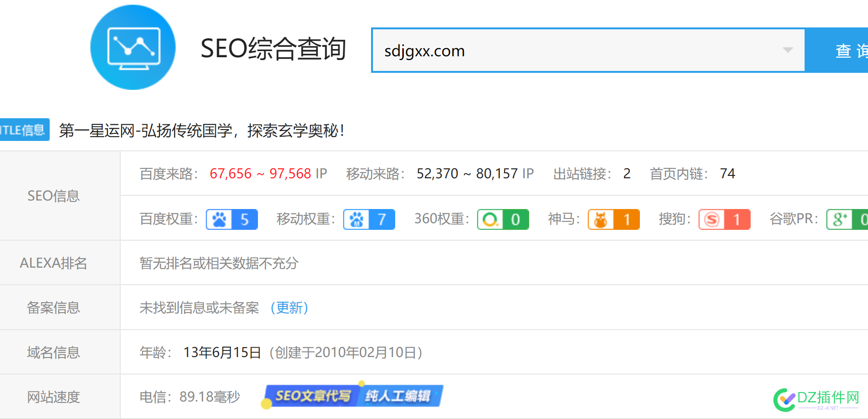868x419 pixels.
Task: Click the 百度来路 label
Action: point(169,174)
